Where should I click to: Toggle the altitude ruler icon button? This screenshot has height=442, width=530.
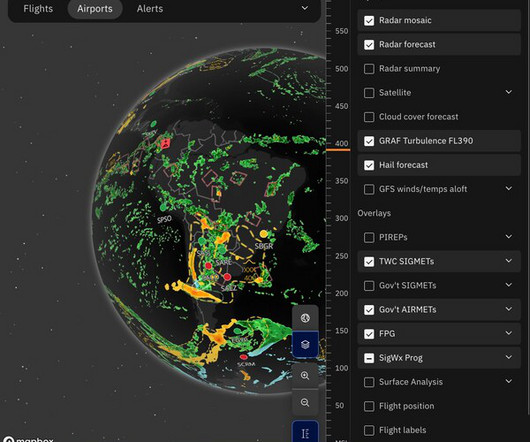pyautogui.click(x=305, y=433)
